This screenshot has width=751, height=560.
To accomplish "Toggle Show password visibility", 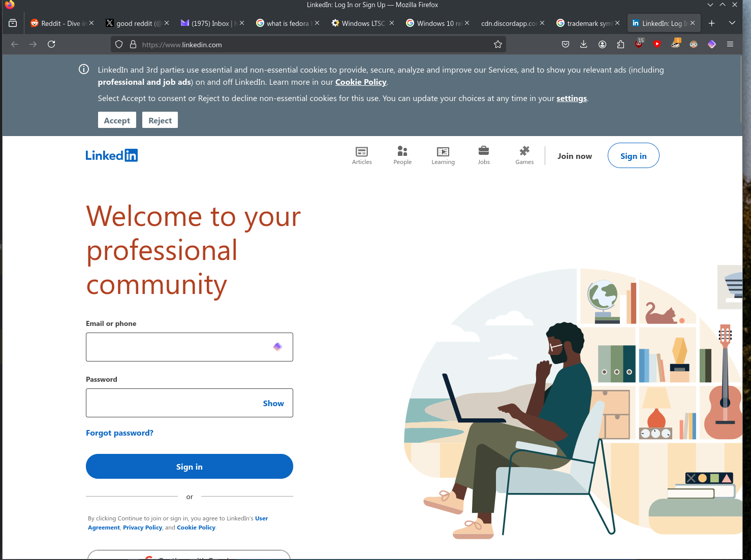I will 273,404.
